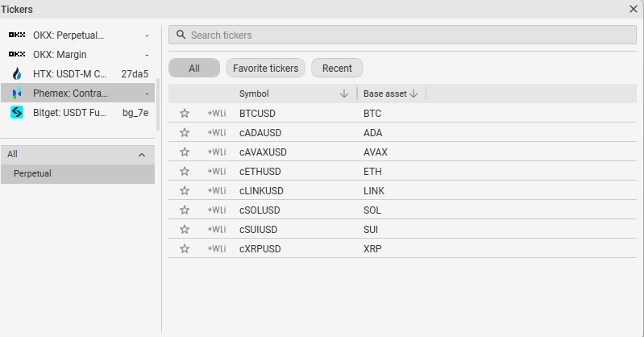Image resolution: width=644 pixels, height=337 pixels.
Task: Add cLINKUSD via its WLi icon
Action: click(216, 191)
